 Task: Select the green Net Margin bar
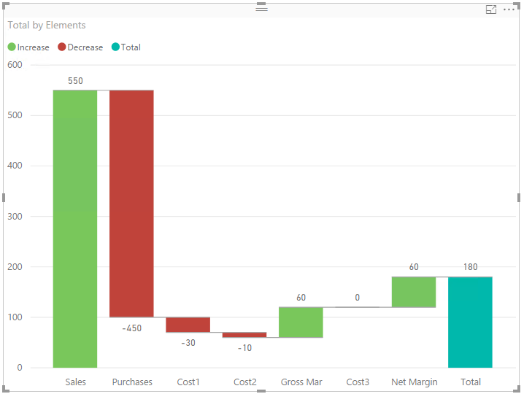click(x=414, y=292)
